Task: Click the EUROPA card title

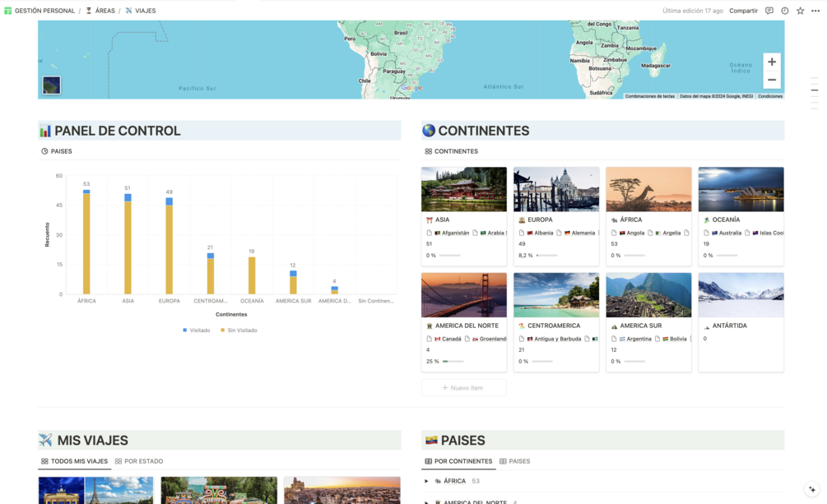Action: click(x=540, y=220)
